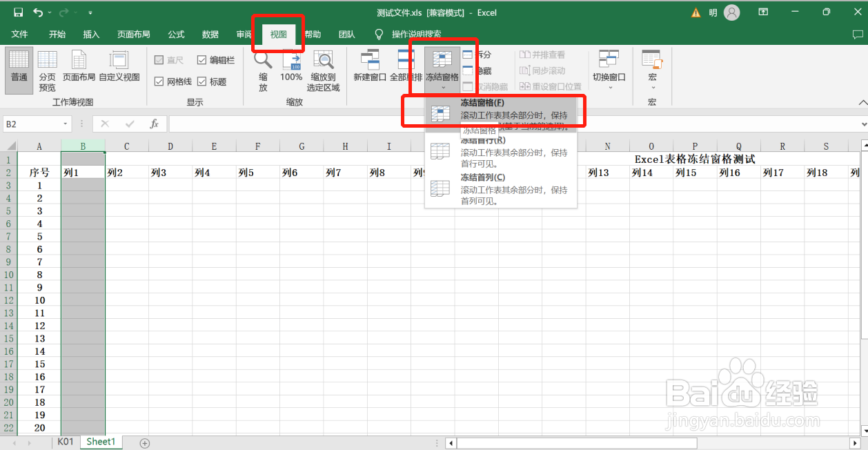Select the K01 worksheet tab
This screenshot has height=450, width=868.
(66, 442)
